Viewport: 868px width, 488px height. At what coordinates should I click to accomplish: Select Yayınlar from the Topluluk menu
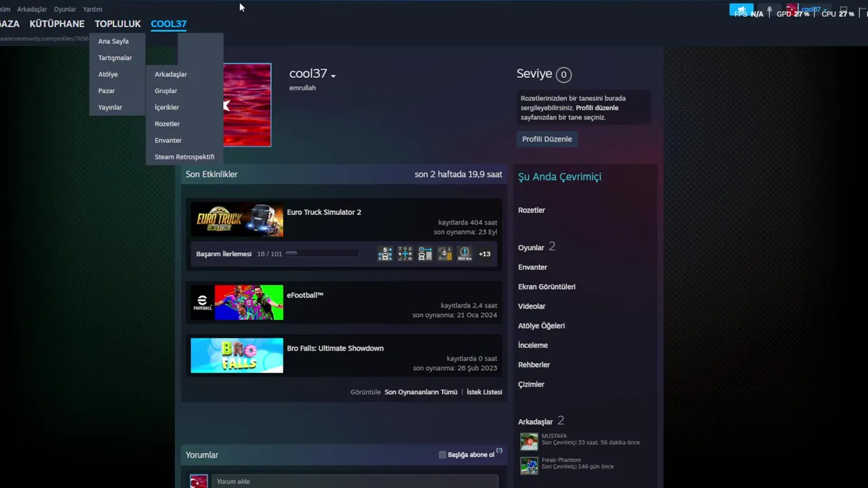click(110, 107)
